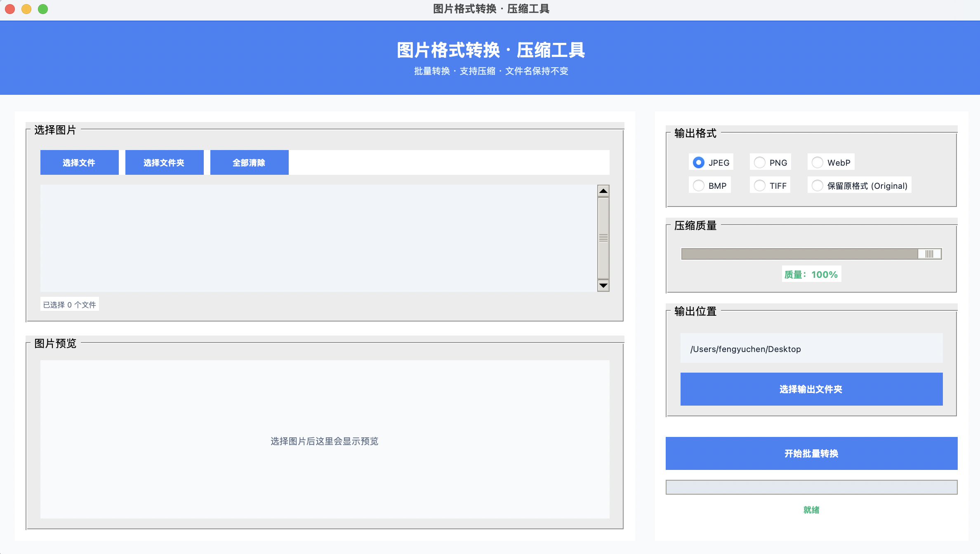Start conversion with 开始批量转换
This screenshot has height=554, width=980.
coord(811,453)
